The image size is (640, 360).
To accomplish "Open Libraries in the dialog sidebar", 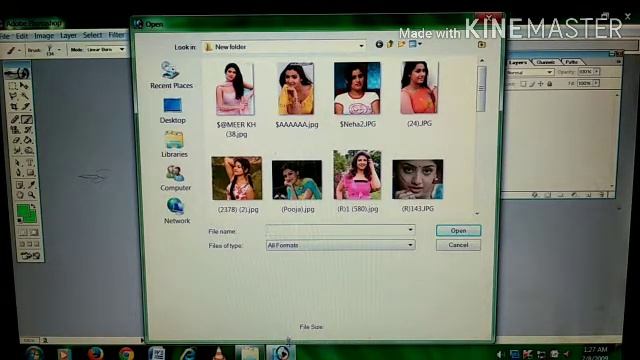I will [x=174, y=144].
